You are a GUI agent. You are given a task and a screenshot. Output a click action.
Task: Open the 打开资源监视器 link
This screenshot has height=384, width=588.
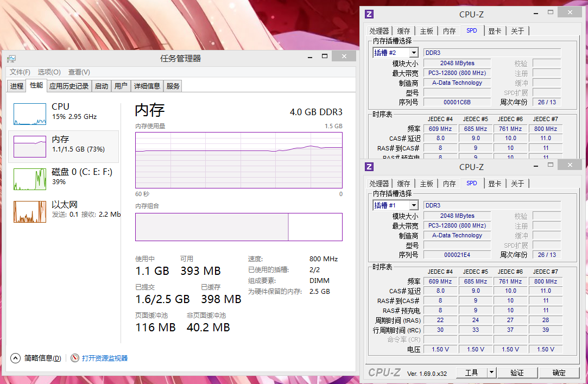tap(105, 358)
